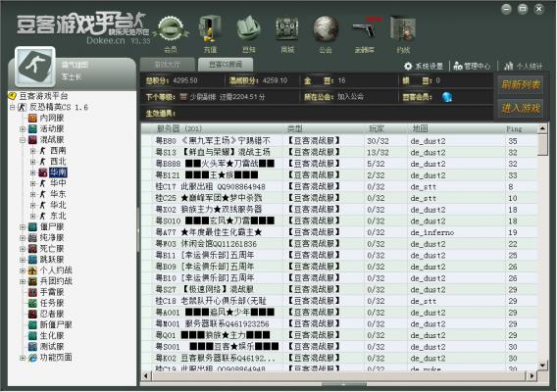Select server row 粤A77 年度最佳生化霸主
Screen dimensions: 557x392
coord(339,232)
